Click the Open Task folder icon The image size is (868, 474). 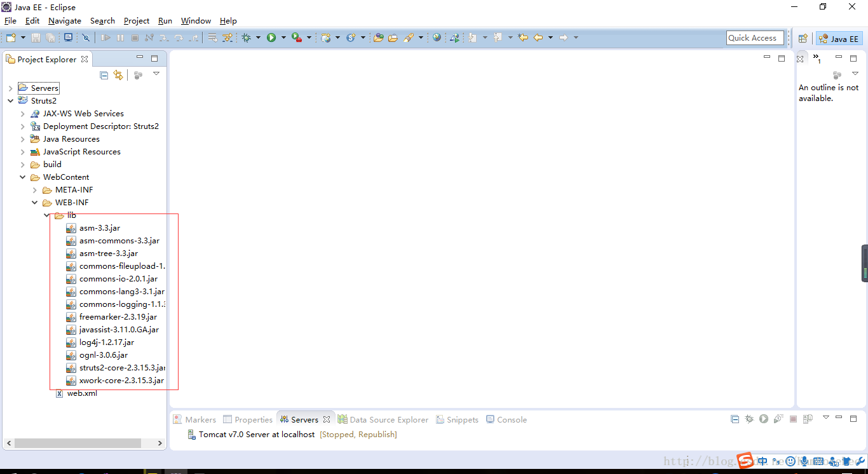393,37
